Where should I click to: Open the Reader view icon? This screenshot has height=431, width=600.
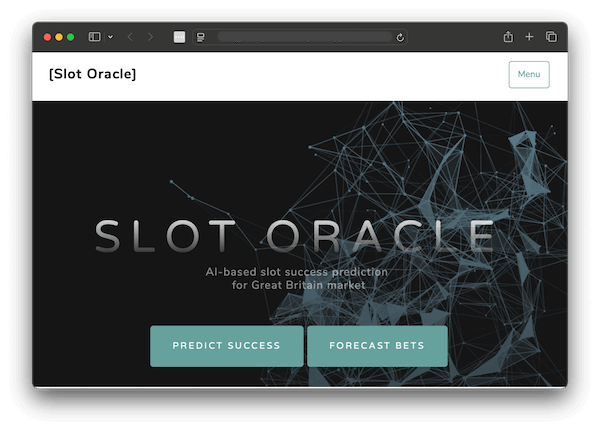pos(200,37)
